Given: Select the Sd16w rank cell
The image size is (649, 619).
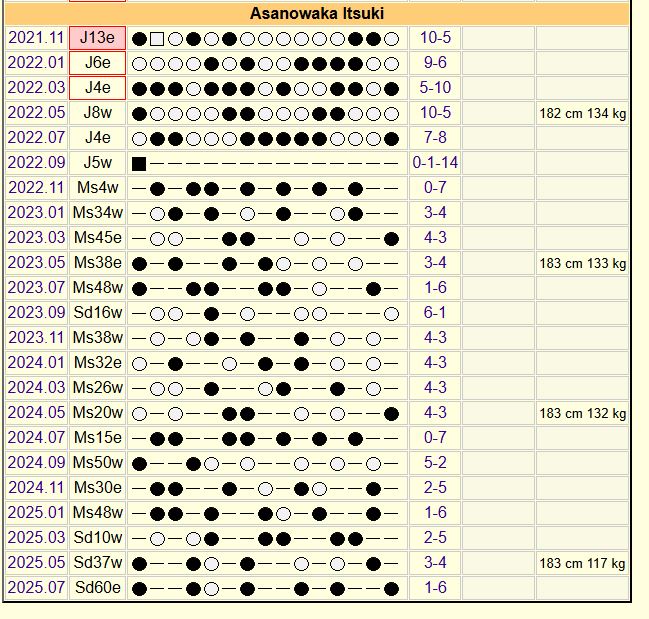Looking at the screenshot, I should pyautogui.click(x=97, y=312).
